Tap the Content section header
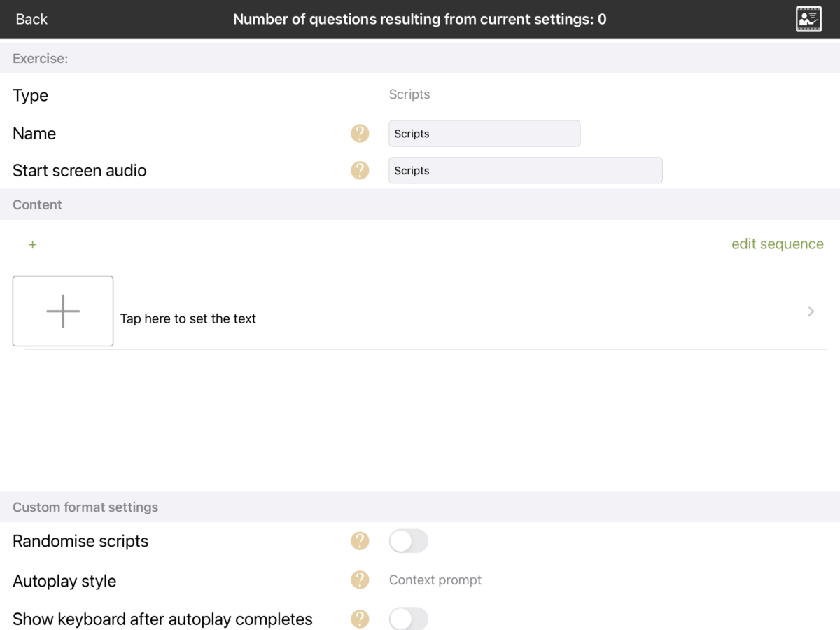The height and width of the screenshot is (630, 840). click(x=38, y=204)
